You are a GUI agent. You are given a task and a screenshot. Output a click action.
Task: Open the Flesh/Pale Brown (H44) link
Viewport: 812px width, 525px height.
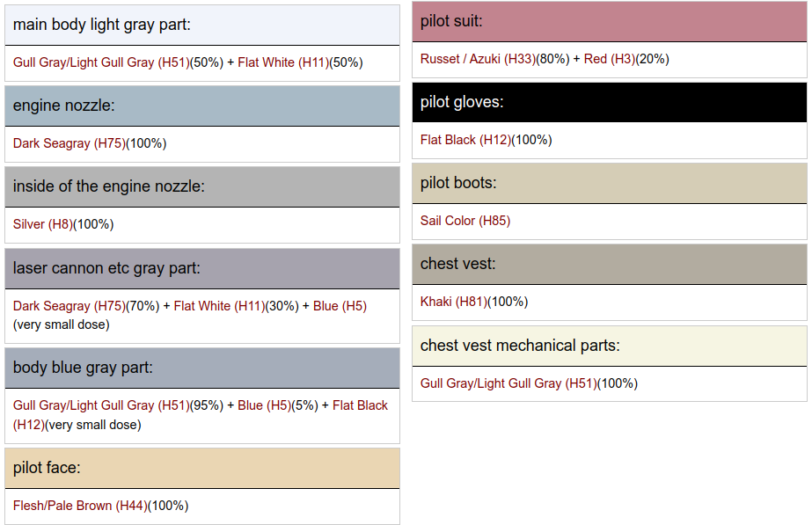[x=80, y=506]
